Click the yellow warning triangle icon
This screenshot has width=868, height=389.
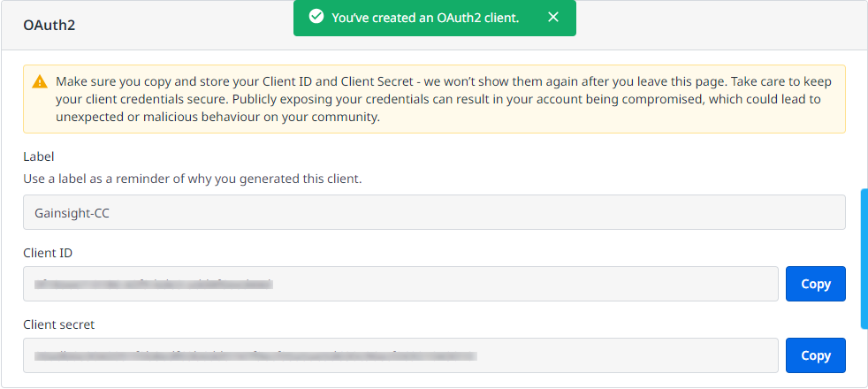[40, 82]
